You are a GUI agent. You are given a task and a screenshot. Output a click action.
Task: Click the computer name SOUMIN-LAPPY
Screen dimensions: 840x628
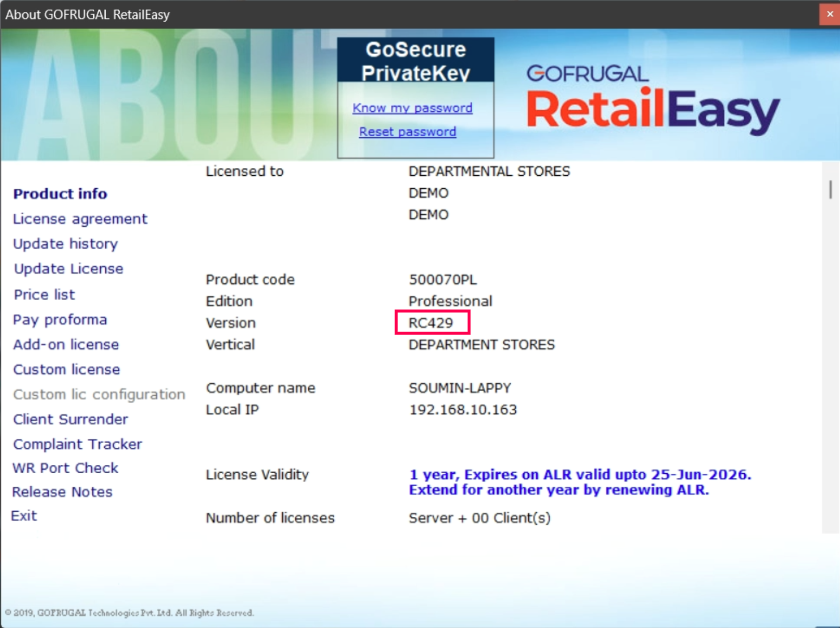pyautogui.click(x=460, y=388)
